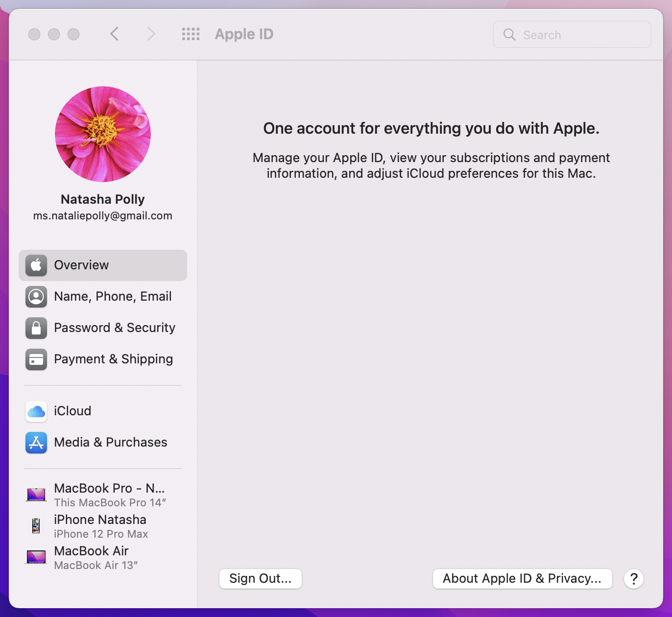672x617 pixels.
Task: Go forward with the right chevron
Action: click(x=151, y=34)
